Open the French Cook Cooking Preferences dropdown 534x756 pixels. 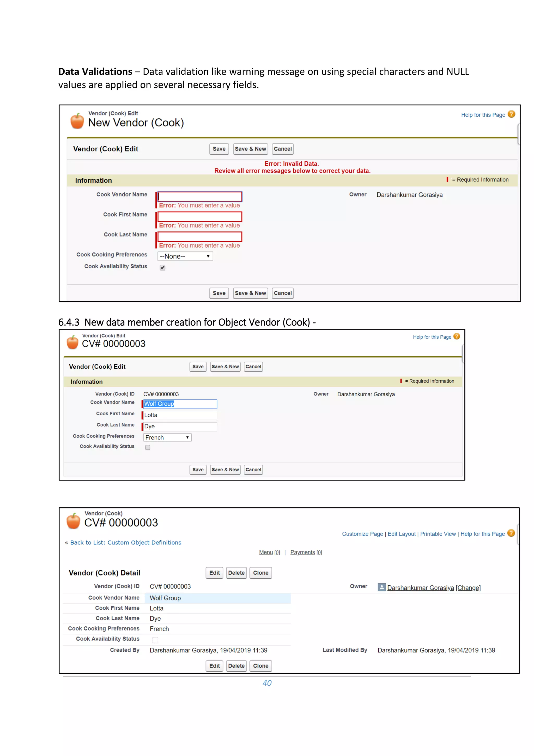[x=167, y=437]
